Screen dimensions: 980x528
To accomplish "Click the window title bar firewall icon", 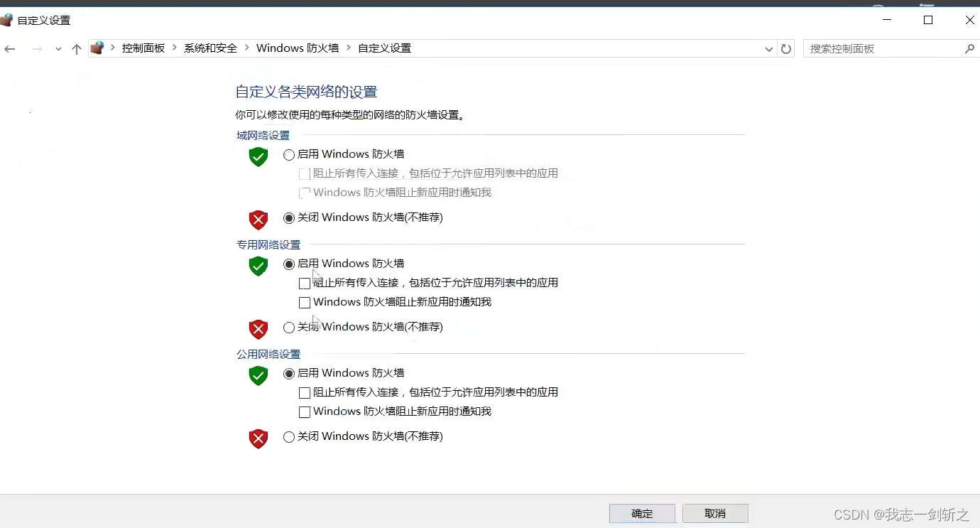I will coord(6,20).
